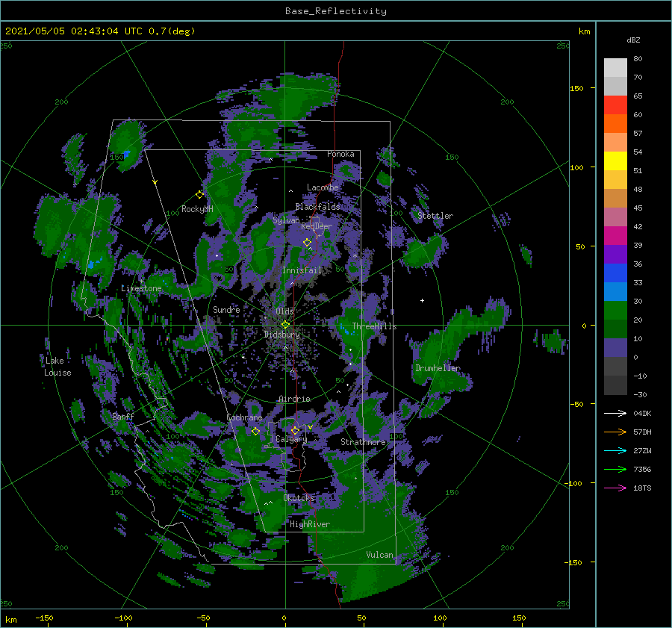Select the magenta 39–42 dBZ color swatch
This screenshot has height=628, width=672.
click(x=615, y=236)
